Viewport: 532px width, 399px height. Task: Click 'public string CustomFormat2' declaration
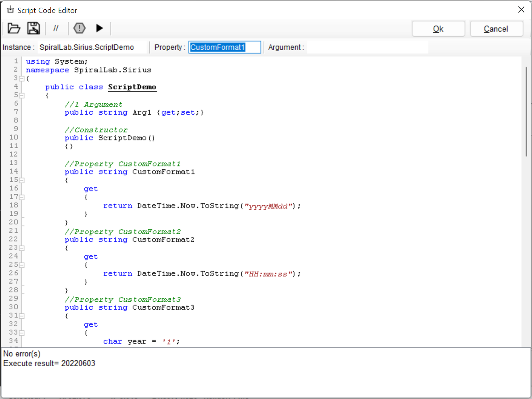[130, 239]
